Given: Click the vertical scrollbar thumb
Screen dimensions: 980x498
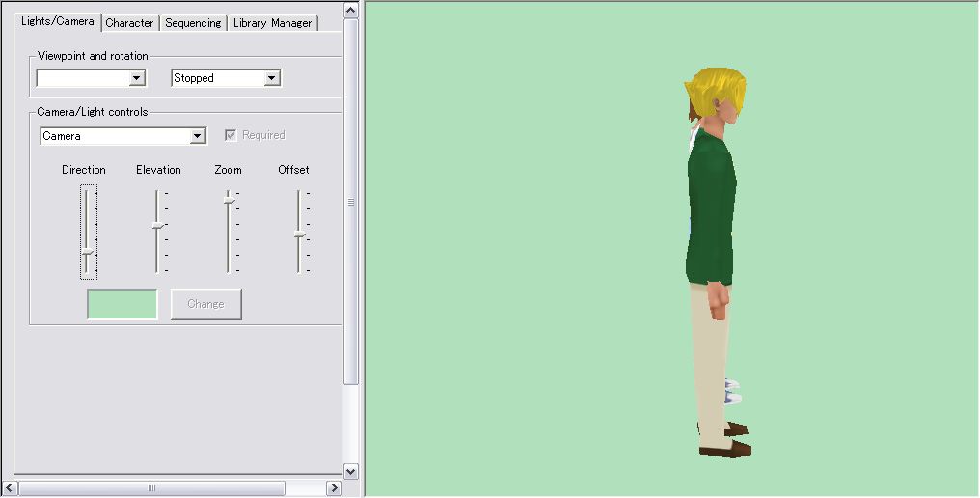Looking at the screenshot, I should 351,202.
